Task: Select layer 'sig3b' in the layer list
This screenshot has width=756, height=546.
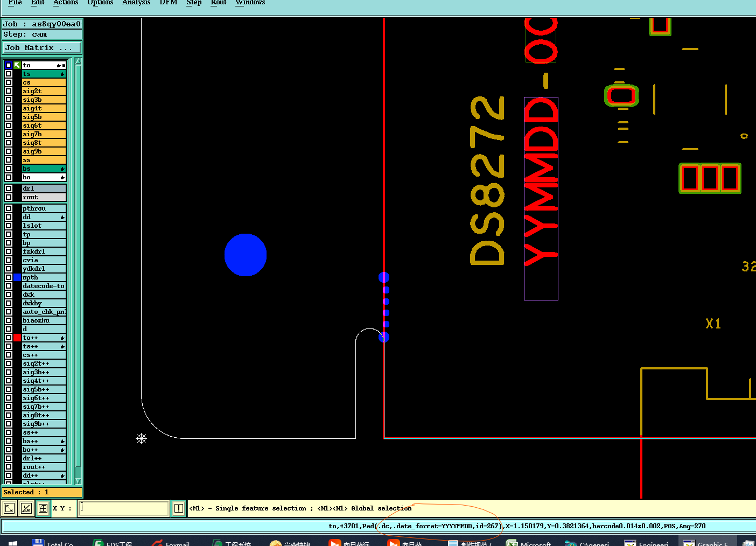Action: pos(44,100)
